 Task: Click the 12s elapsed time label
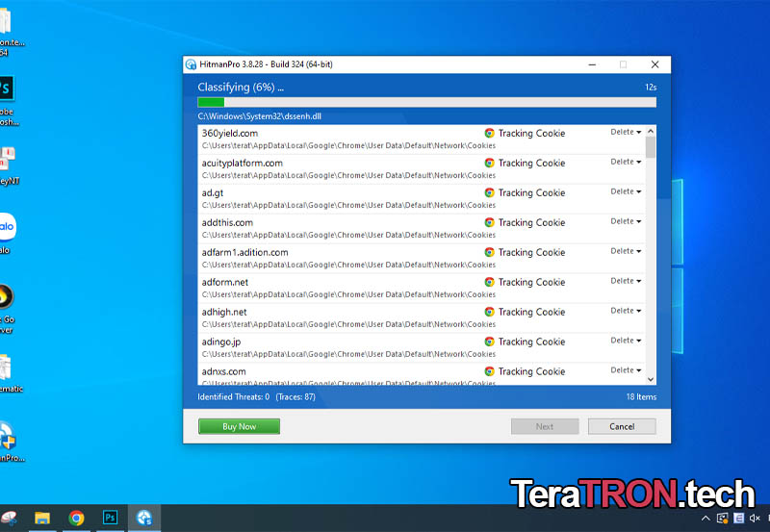tap(651, 88)
